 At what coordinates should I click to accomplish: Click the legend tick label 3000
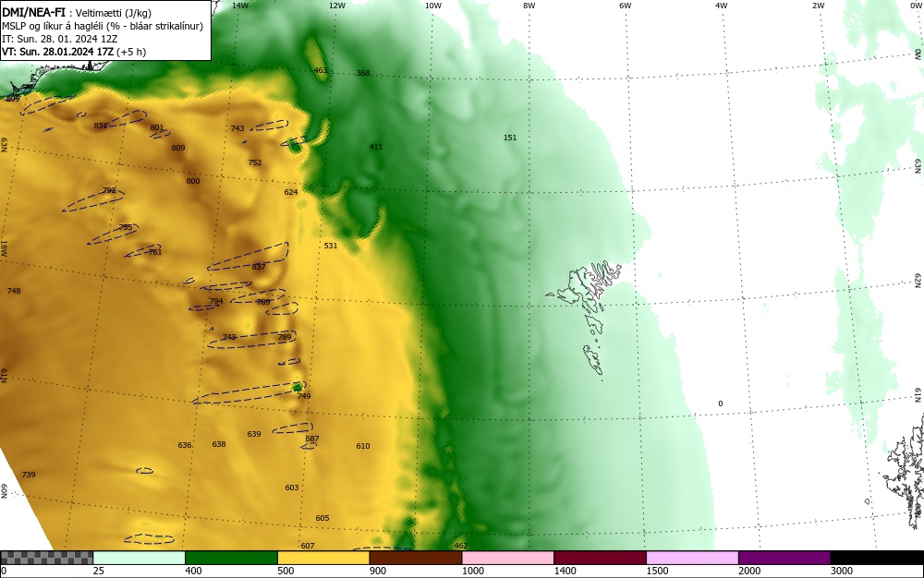[x=842, y=571]
